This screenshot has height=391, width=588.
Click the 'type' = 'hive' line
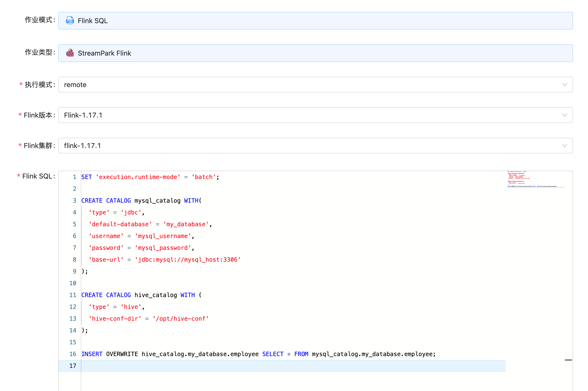pyautogui.click(x=117, y=307)
